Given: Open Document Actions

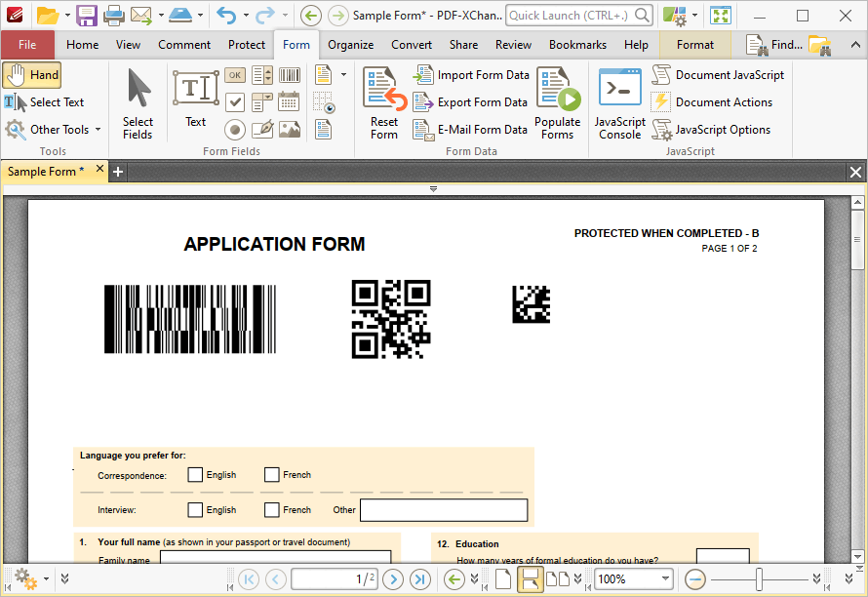Looking at the screenshot, I should click(x=713, y=101).
